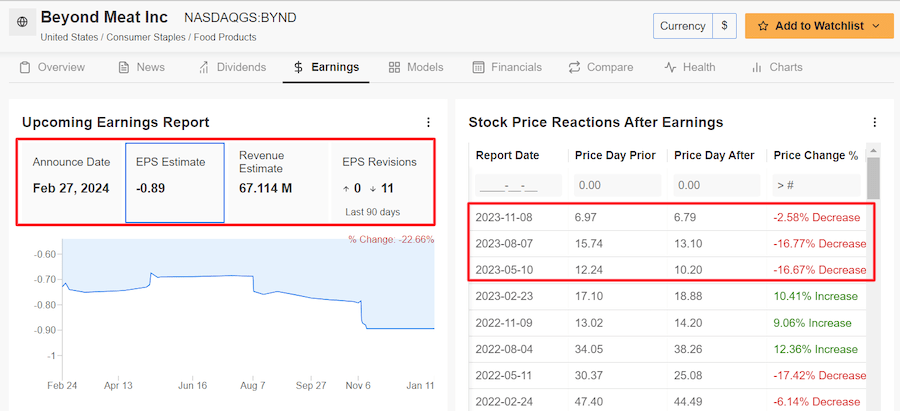Image resolution: width=900 pixels, height=411 pixels.
Task: Select the $ currency symbol button
Action: [724, 26]
